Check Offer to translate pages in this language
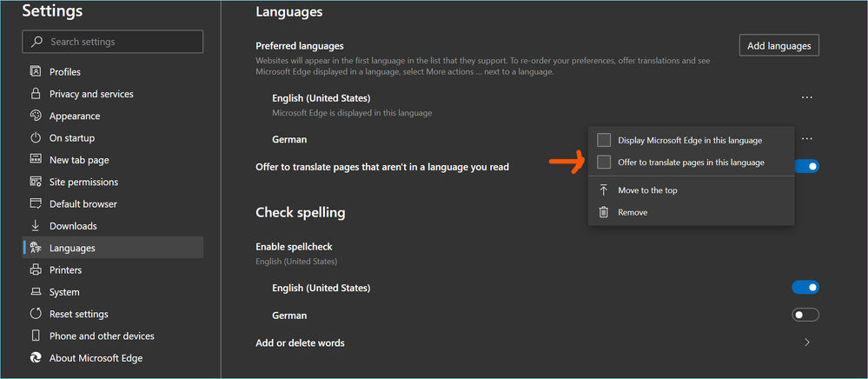Image resolution: width=868 pixels, height=379 pixels. 604,163
